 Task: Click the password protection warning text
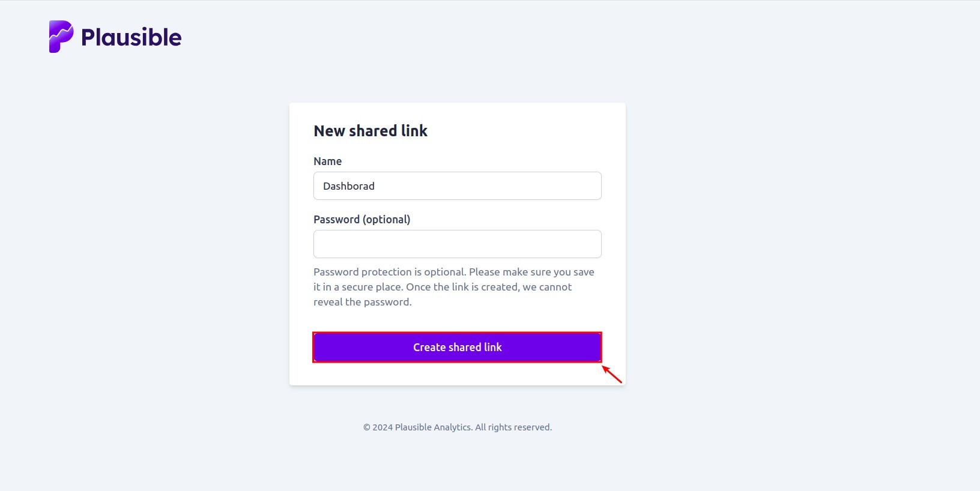coord(453,286)
